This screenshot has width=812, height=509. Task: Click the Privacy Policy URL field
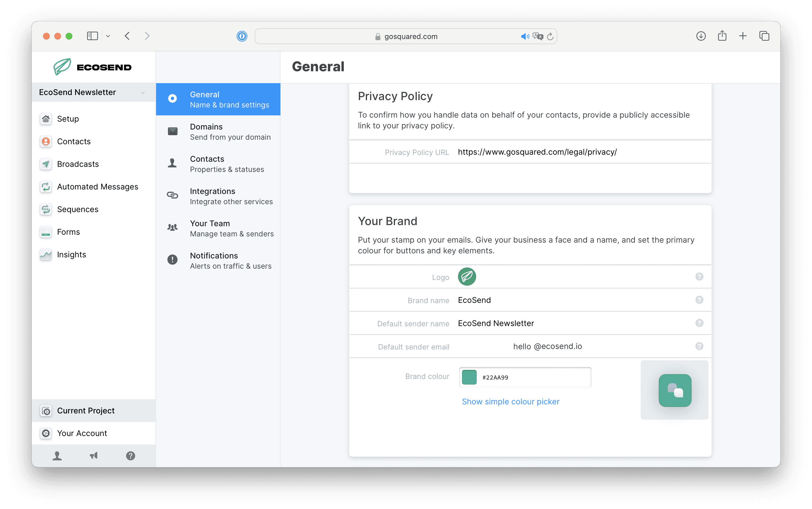pyautogui.click(x=530, y=152)
